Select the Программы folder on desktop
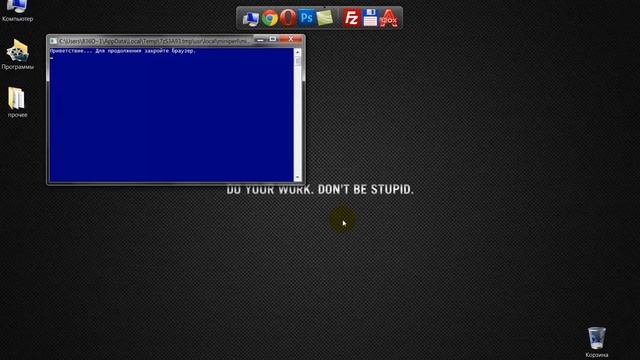The height and width of the screenshot is (360, 640). tap(17, 54)
